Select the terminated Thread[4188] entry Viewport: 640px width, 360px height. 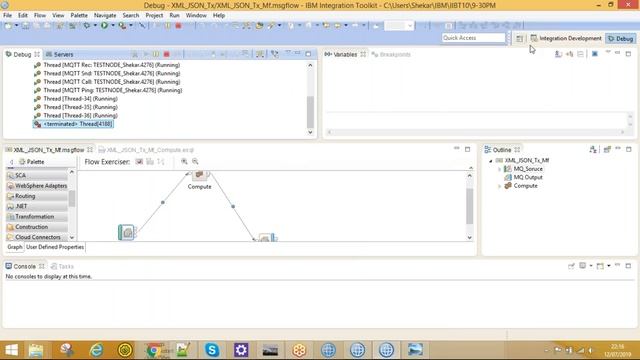[x=73, y=124]
